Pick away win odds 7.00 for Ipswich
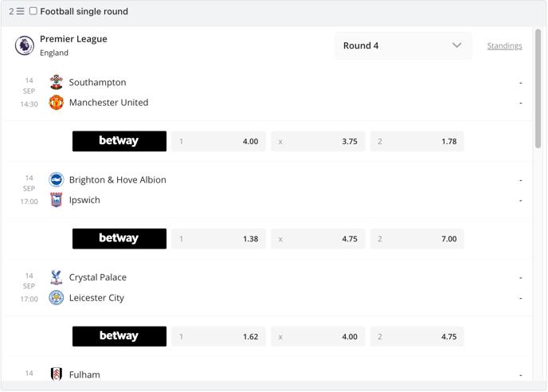Viewport: 548px width, 392px height. point(417,239)
